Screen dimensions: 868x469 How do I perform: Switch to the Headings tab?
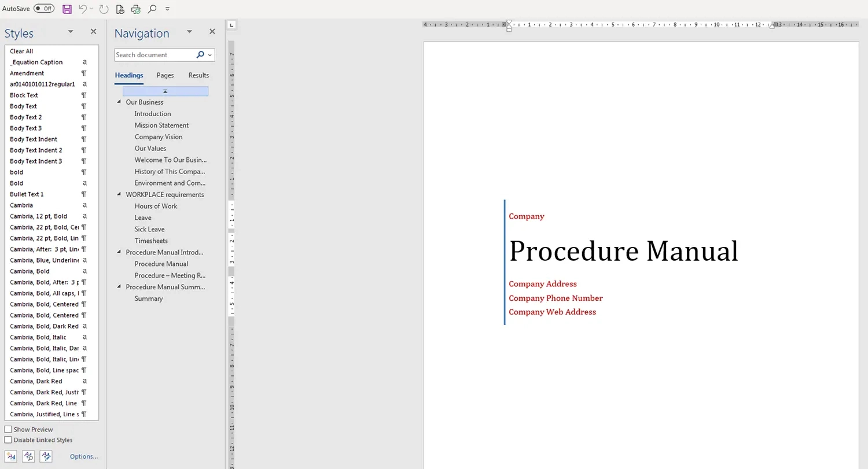pos(129,75)
